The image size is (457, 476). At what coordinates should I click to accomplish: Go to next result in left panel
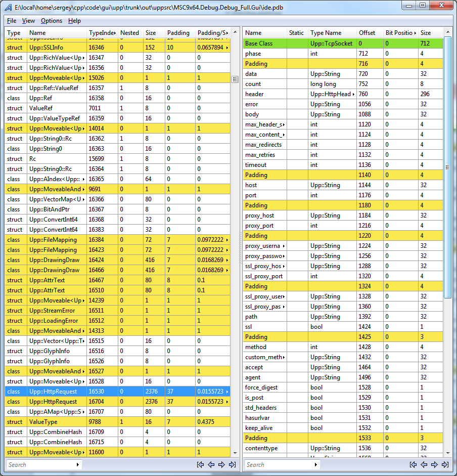221,464
